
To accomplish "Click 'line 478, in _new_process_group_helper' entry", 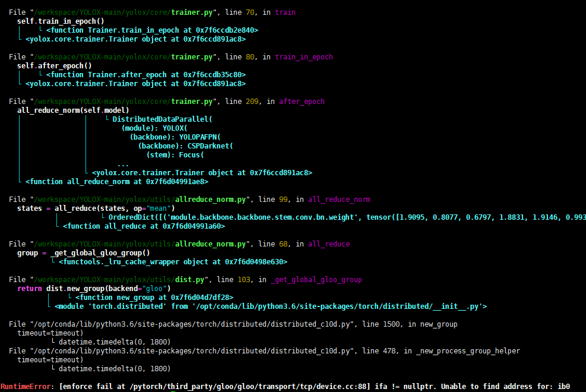I will (264, 351).
